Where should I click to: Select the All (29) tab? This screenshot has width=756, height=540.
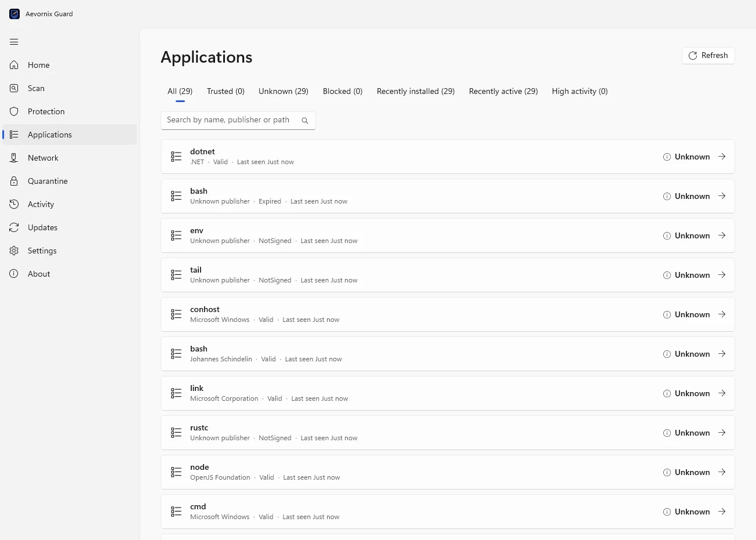pos(180,91)
